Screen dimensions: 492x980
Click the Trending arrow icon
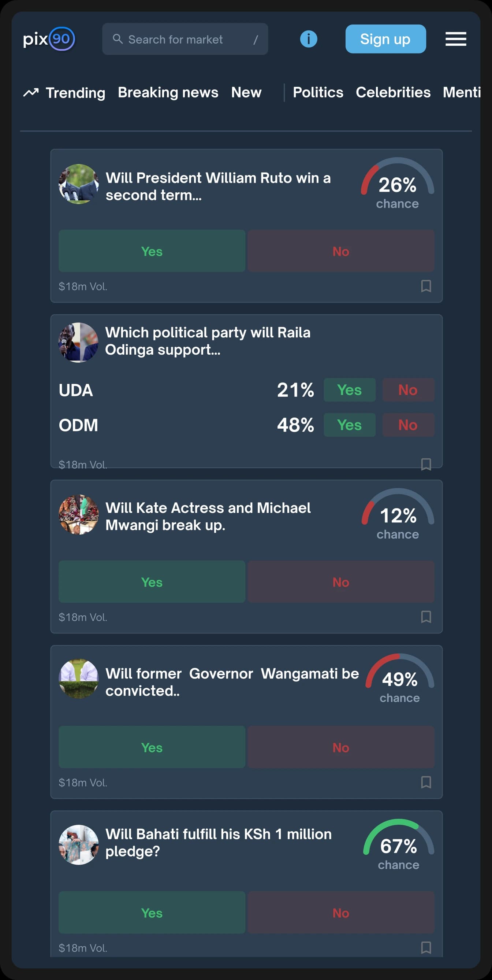pos(31,92)
